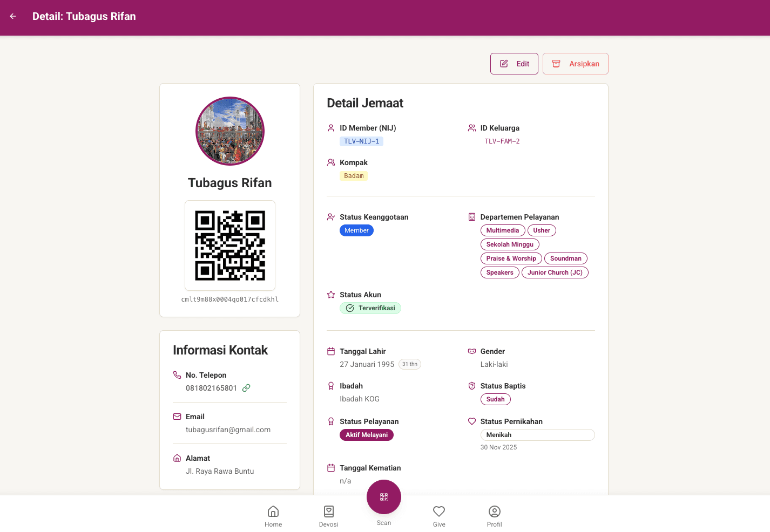Screen dimensions: 770x532
Task: Select the Junior Church (JC) chip
Action: 555,272
